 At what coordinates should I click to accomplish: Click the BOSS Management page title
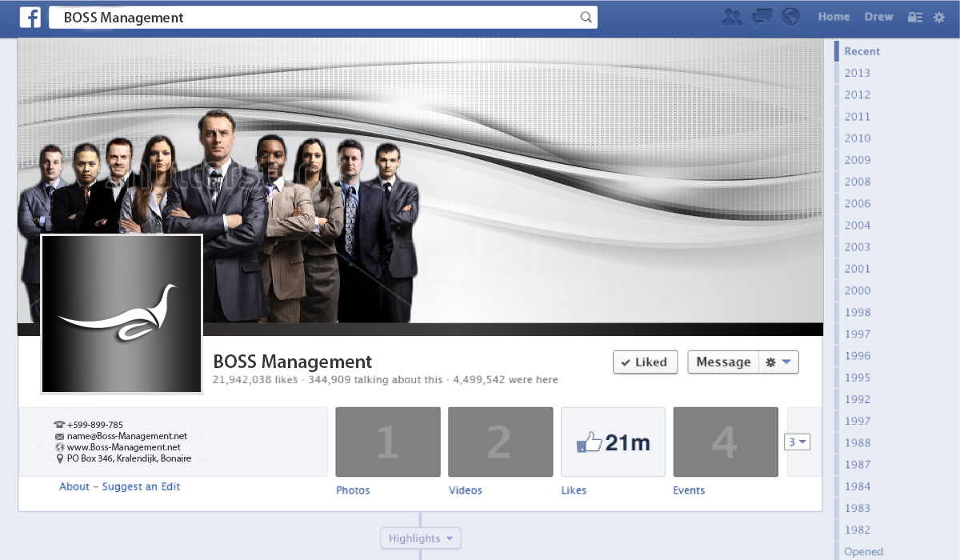(292, 362)
